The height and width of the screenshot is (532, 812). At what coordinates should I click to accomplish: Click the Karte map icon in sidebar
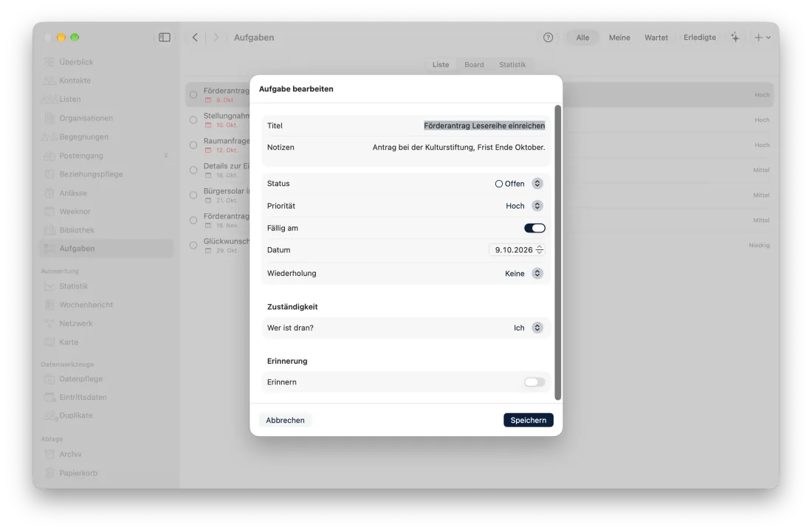pos(49,342)
